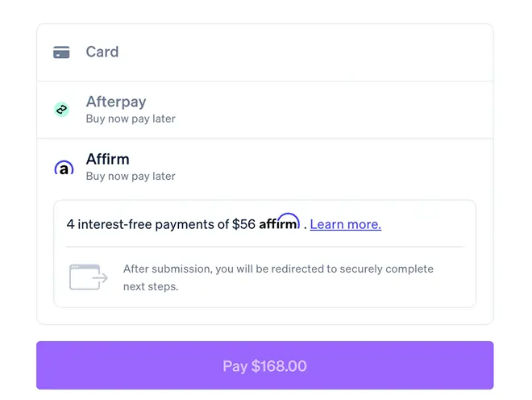
Task: Click the "next steps." line of text
Action: pos(151,286)
